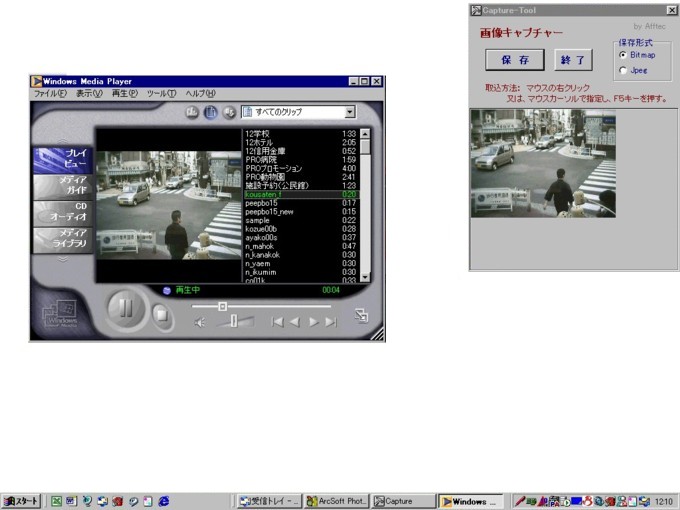Open the ヘルプ(H) menu
Screen dimensions: 680x510
(x=200, y=94)
